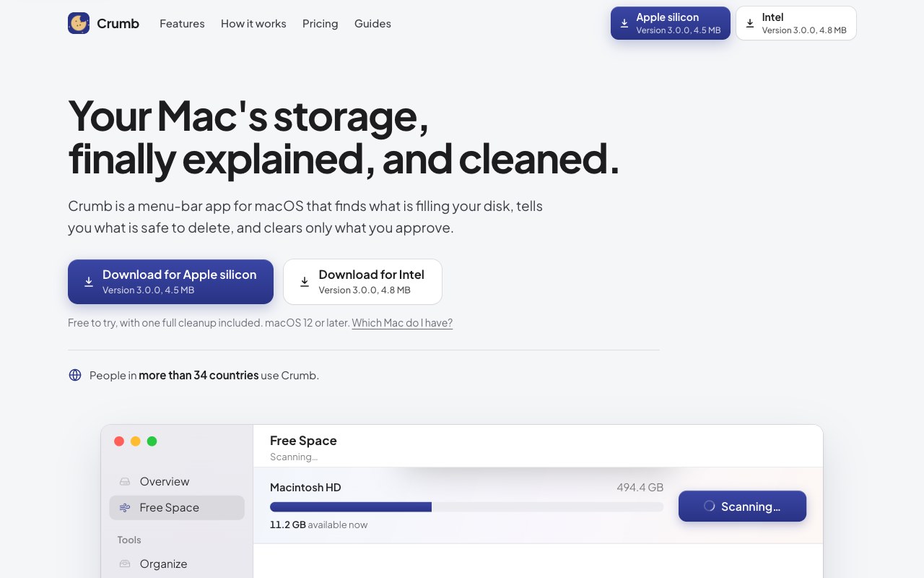Click the green zoom dot in the app preview
The height and width of the screenshot is (578, 924).
tap(152, 441)
